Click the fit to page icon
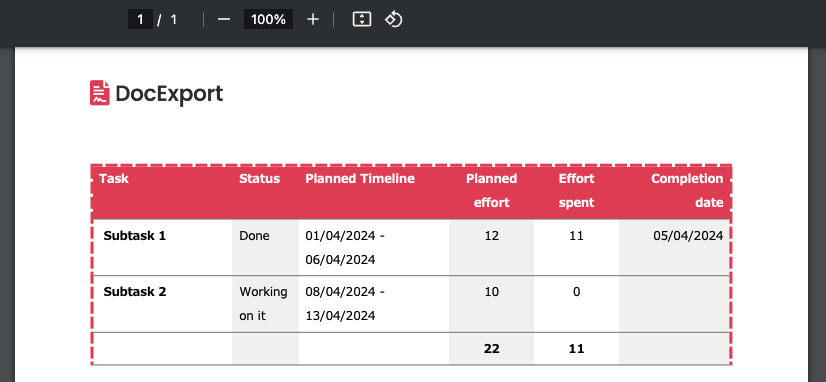The width and height of the screenshot is (826, 382). [361, 19]
